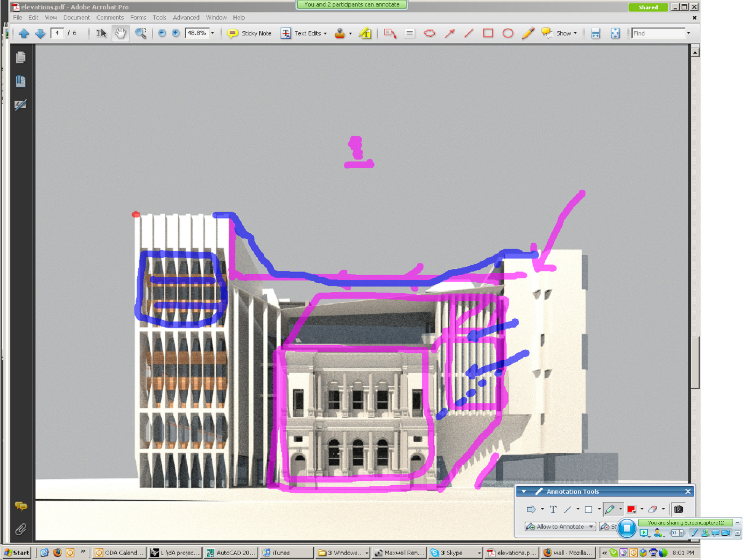Expand the Text Edits dropdown
Screen dimensions: 747x560
click(325, 33)
